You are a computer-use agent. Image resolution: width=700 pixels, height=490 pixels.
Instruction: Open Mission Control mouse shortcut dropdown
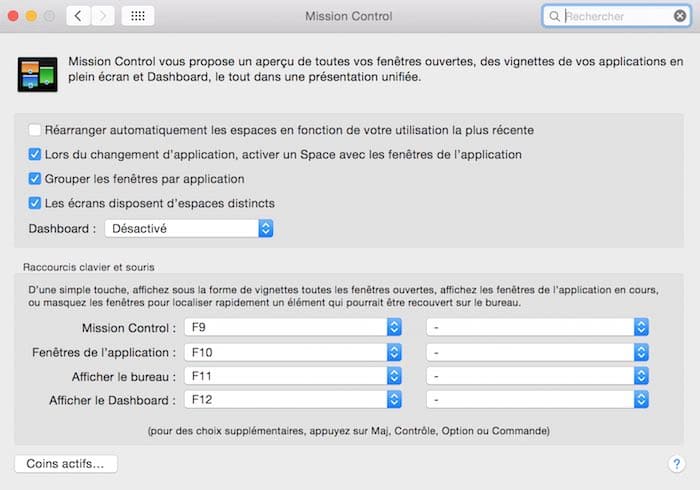(x=538, y=327)
